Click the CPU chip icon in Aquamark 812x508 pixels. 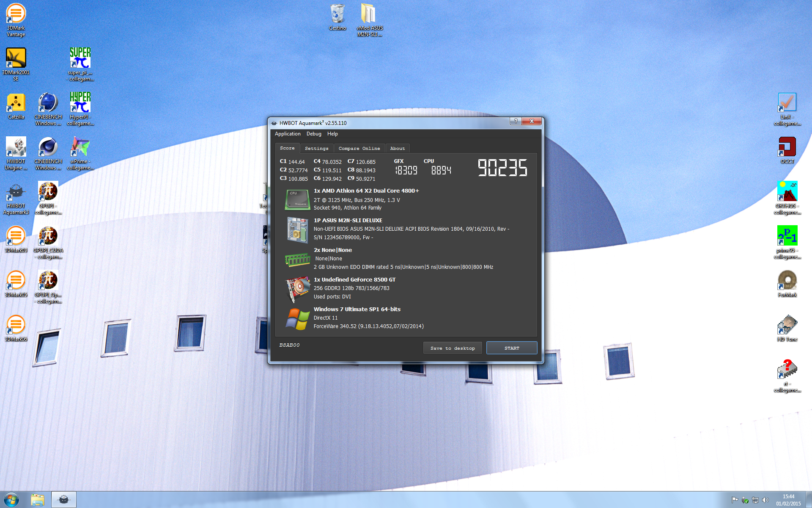[297, 199]
